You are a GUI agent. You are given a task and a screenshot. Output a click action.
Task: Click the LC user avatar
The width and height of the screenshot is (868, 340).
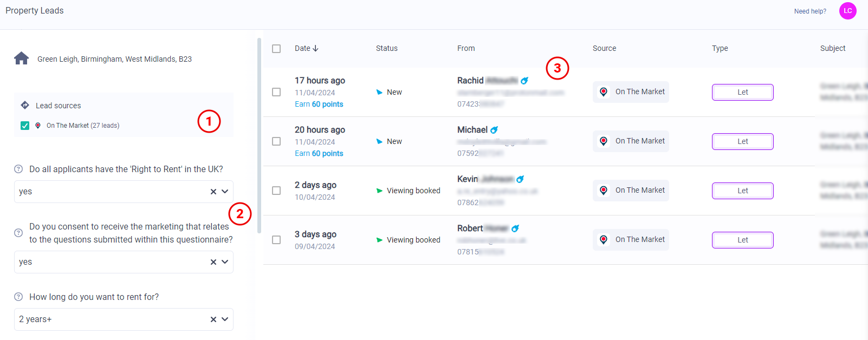[847, 11]
